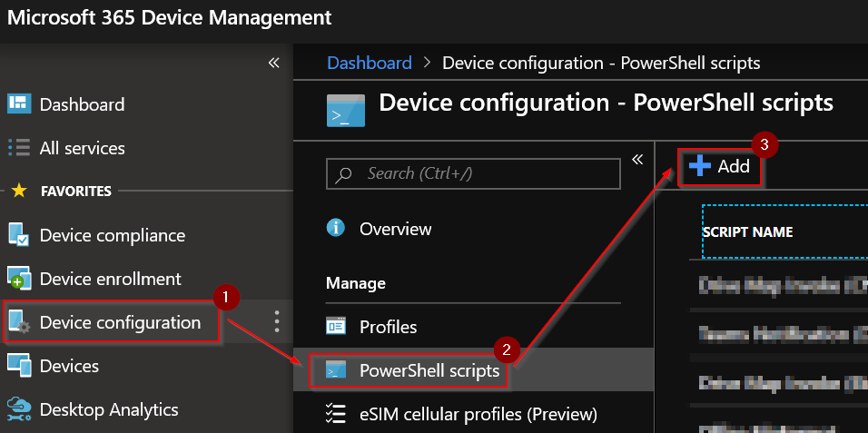Click the Dashboard breadcrumb link

[370, 63]
